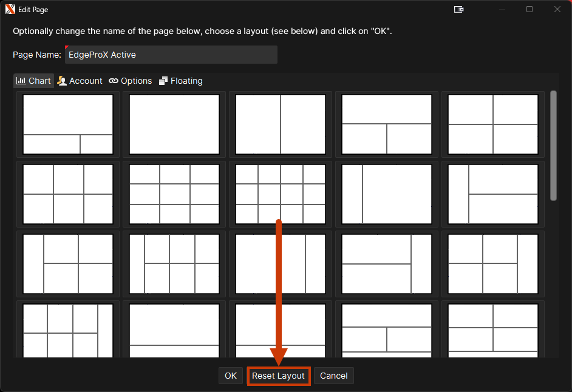Switch to the Options layouts tab

(x=130, y=81)
